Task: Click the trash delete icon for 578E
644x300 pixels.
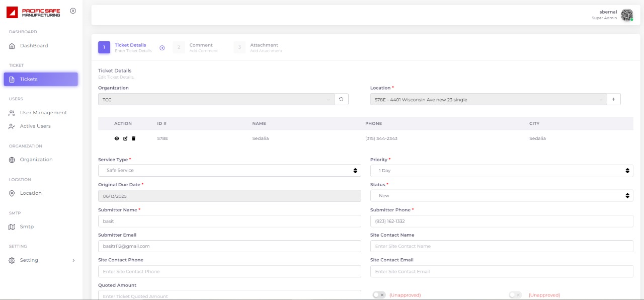Action: [133, 138]
